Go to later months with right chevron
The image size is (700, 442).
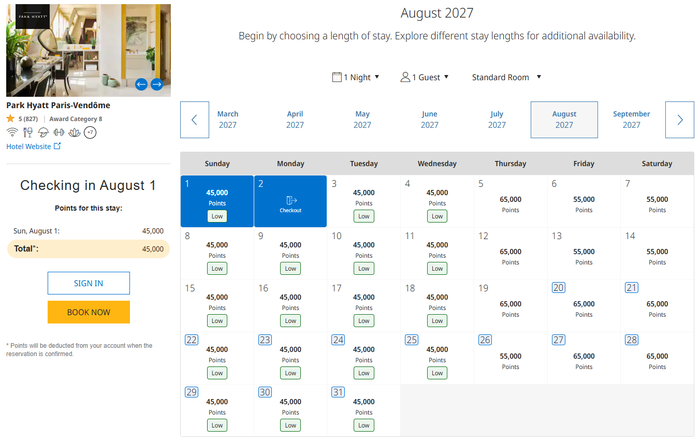coord(679,120)
